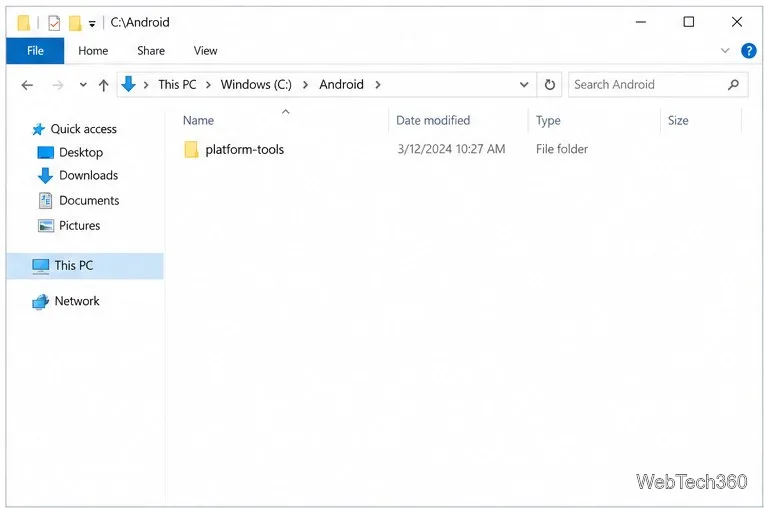The width and height of the screenshot is (764, 508).
Task: Click the C:\Android window title text
Action: click(x=140, y=22)
